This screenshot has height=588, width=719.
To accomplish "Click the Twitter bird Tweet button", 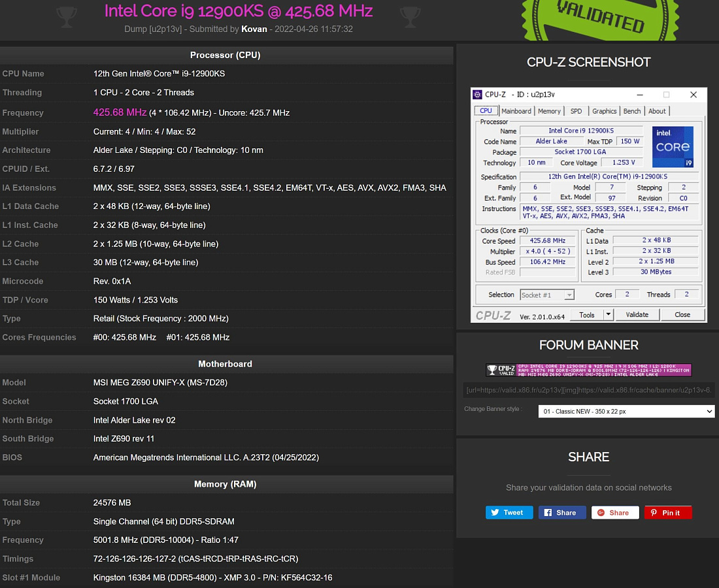I will click(x=509, y=512).
